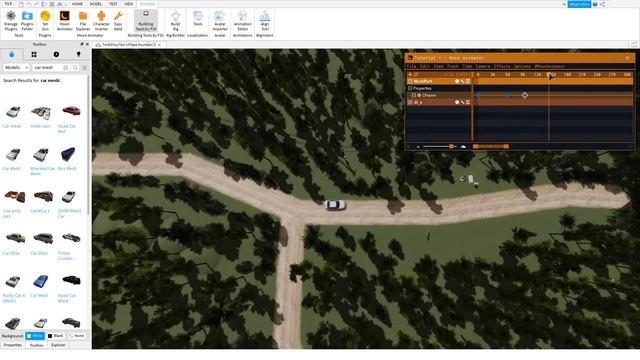Collapse the Properties group in timeline
The image size is (640, 360).
410,88
